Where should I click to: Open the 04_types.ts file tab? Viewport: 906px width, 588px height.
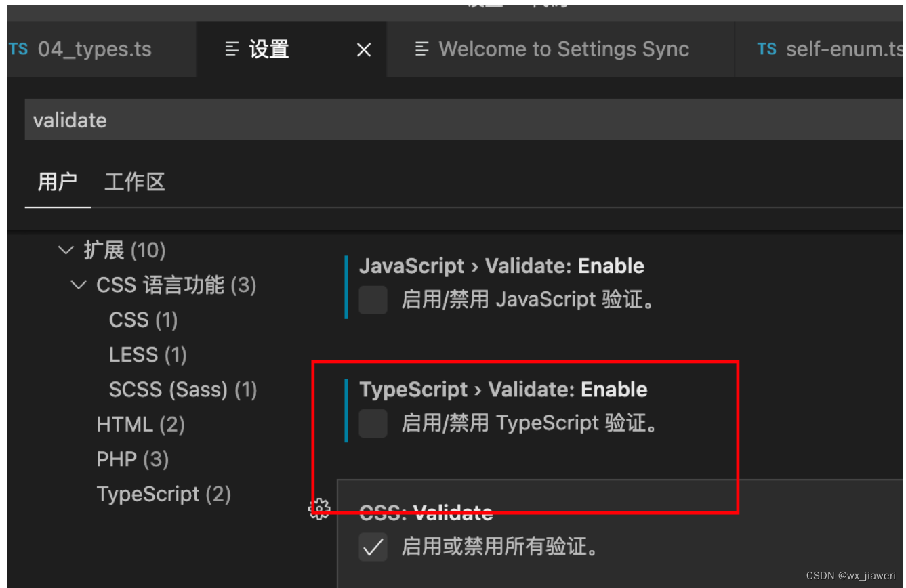coord(95,48)
